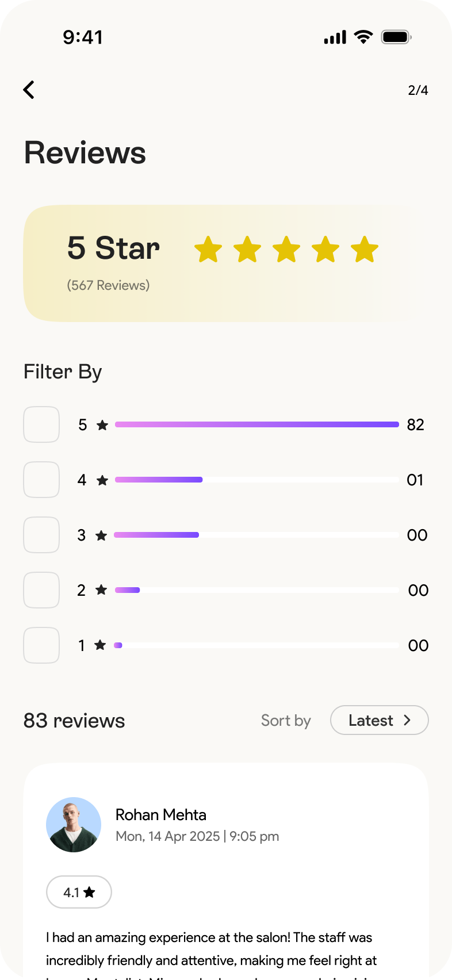Select the 3-star filter checkbox
Image resolution: width=452 pixels, height=980 pixels.
(41, 535)
